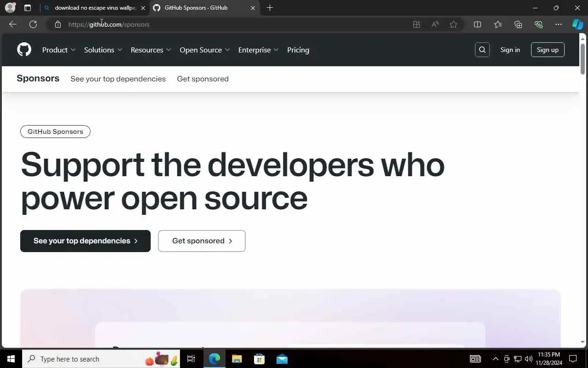Click the Sign up button
This screenshot has height=368, width=588.
point(548,50)
